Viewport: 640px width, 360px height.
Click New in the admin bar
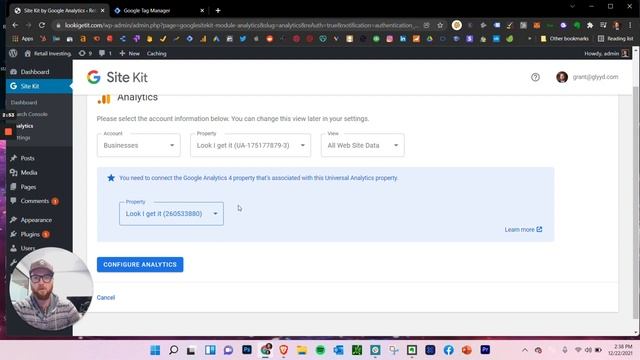[x=129, y=53]
